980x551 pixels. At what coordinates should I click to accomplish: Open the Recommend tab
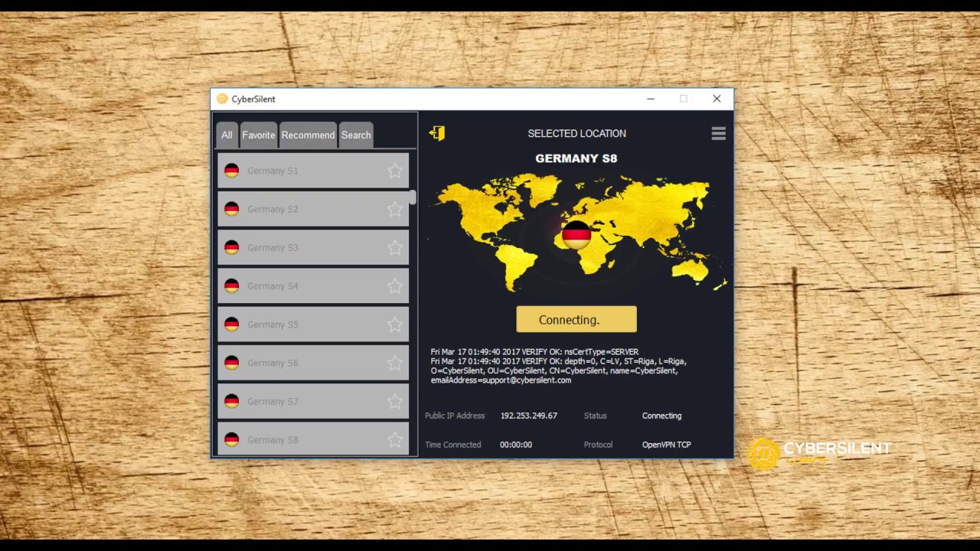point(308,135)
